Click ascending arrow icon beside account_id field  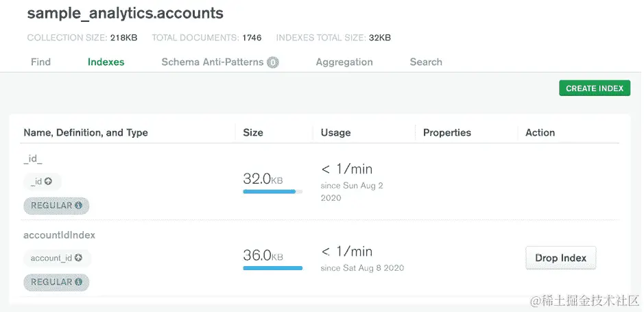[x=79, y=258]
